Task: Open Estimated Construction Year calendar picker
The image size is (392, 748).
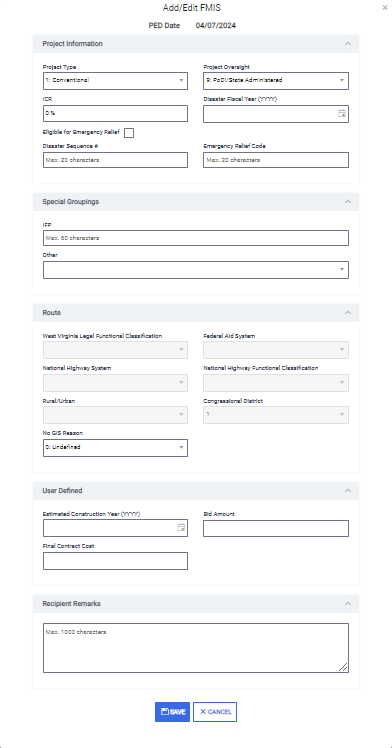Action: click(181, 528)
